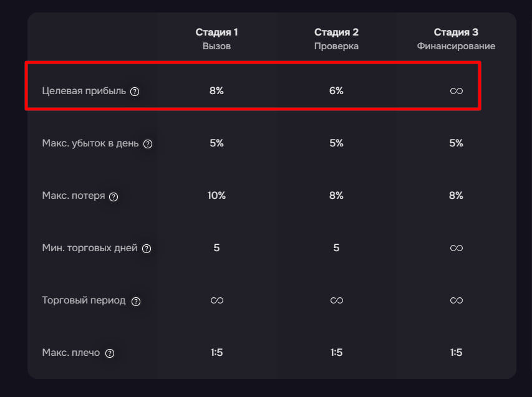This screenshot has height=397, width=532.
Task: Click the 10% Макс. потеря value
Action: point(216,196)
